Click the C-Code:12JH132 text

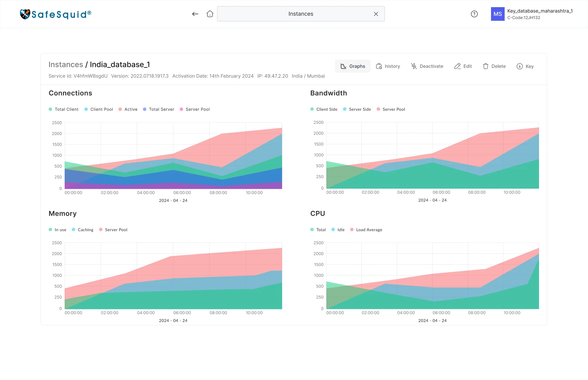point(524,18)
